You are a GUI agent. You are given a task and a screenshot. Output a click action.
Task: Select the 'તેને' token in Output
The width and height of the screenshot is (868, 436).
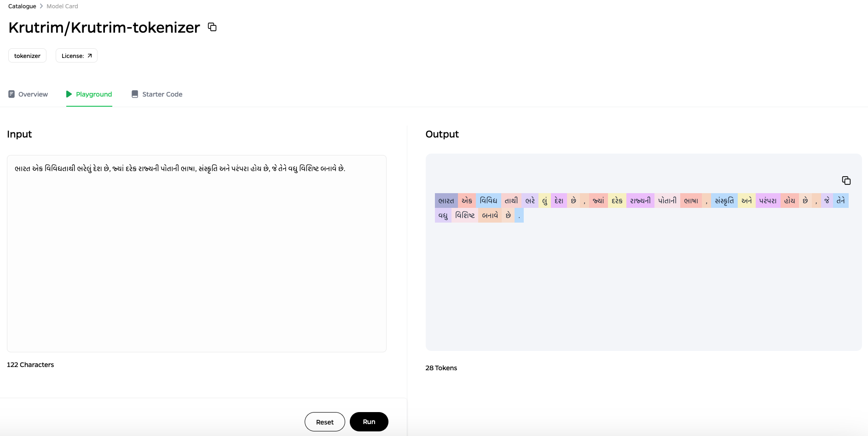coord(841,201)
